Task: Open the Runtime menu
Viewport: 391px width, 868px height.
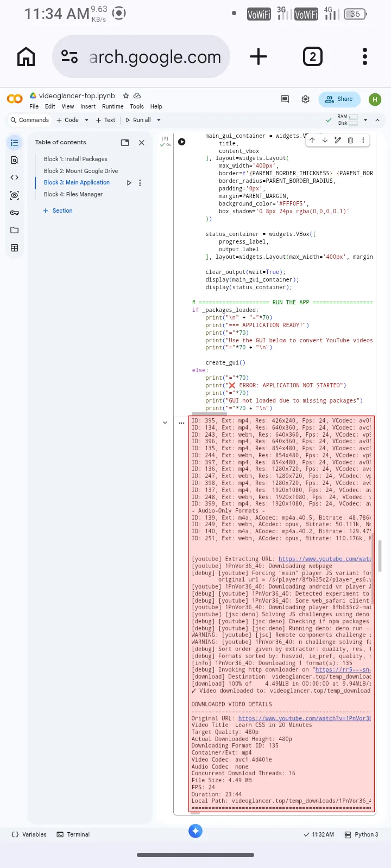Action: pyautogui.click(x=113, y=106)
